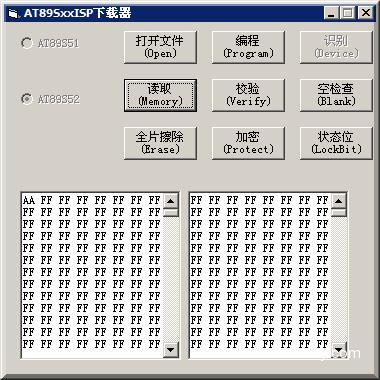Click up arrow of left hex pane scrollbar

(171, 201)
